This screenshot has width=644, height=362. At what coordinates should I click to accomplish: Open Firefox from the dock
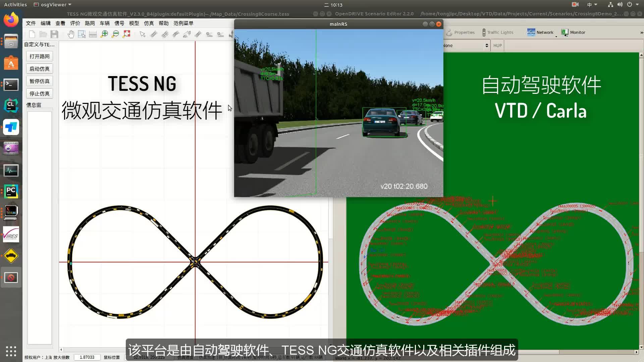click(11, 20)
